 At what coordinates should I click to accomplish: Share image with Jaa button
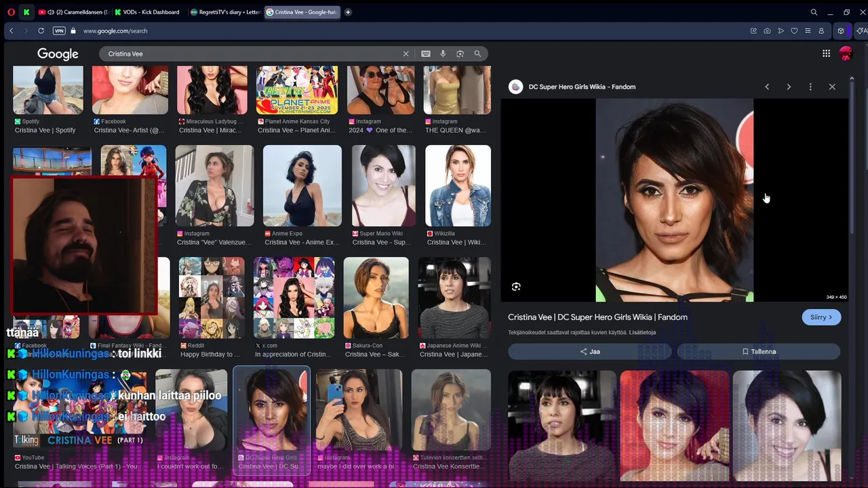tap(590, 352)
